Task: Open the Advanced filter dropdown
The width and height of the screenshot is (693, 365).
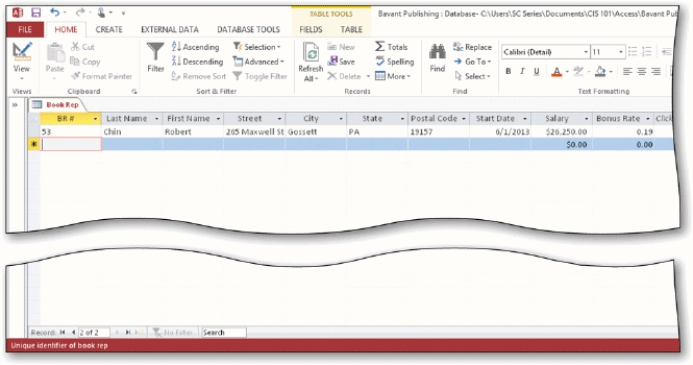Action: 259,61
